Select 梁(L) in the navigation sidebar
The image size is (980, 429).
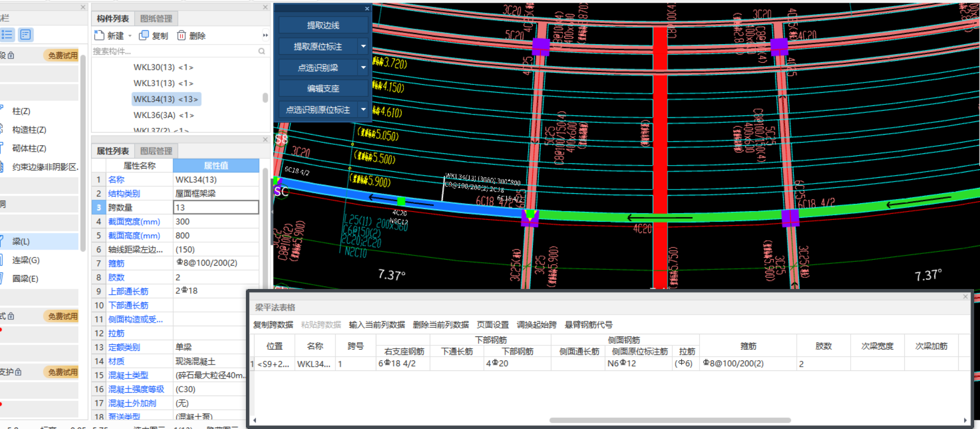tap(21, 242)
